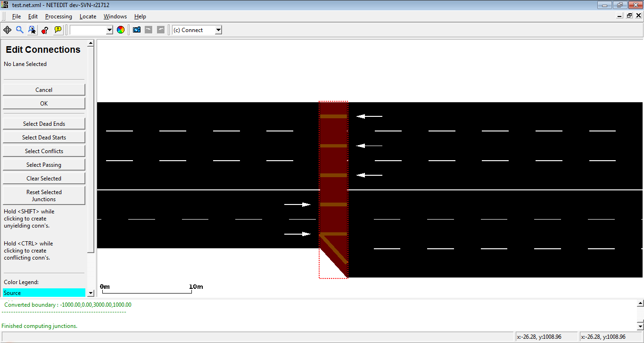Open the color wheel visualization settings
644x343 pixels.
pyautogui.click(x=121, y=30)
